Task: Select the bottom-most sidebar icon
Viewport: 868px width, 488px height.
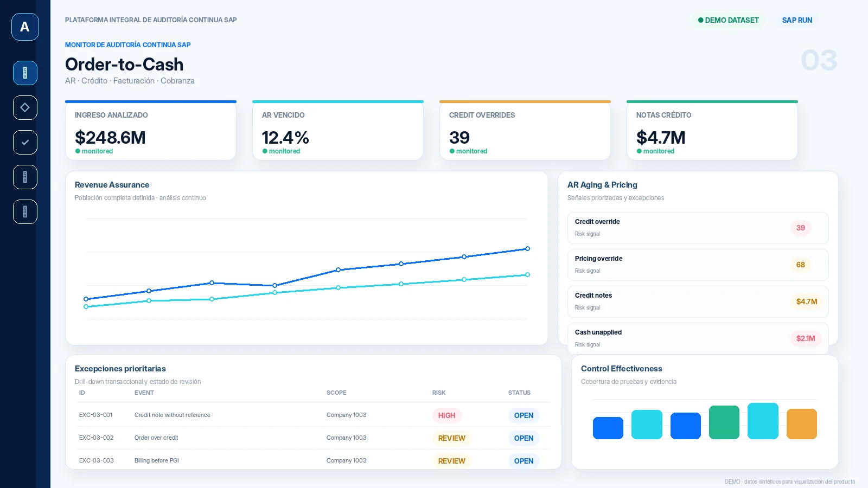Action: (x=25, y=211)
